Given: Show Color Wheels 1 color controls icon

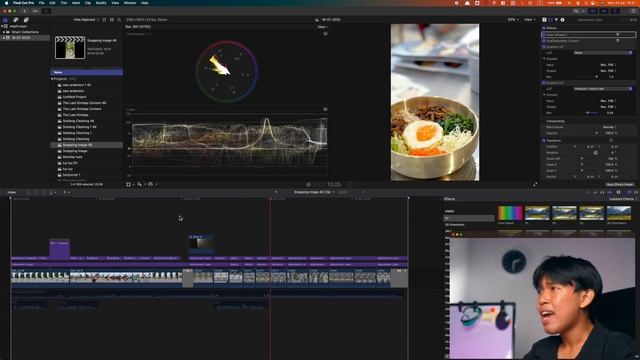Looking at the screenshot, I should tap(618, 35).
